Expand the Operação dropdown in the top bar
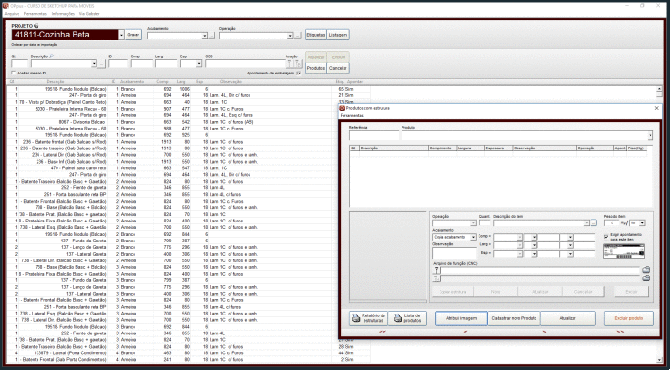670x370 pixels. [290, 36]
